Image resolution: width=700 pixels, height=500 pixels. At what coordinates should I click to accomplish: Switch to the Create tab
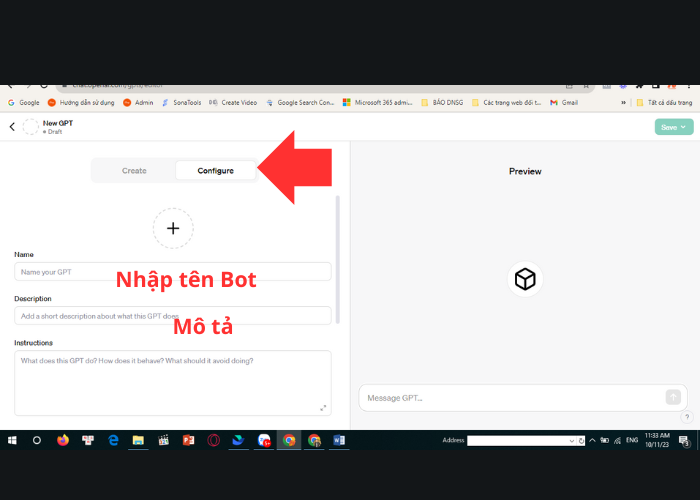[x=134, y=171]
